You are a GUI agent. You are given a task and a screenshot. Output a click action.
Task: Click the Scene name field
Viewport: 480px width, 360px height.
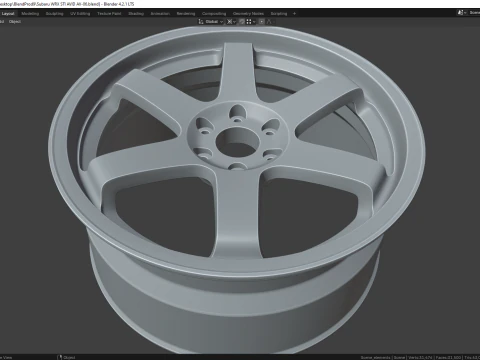click(x=474, y=13)
